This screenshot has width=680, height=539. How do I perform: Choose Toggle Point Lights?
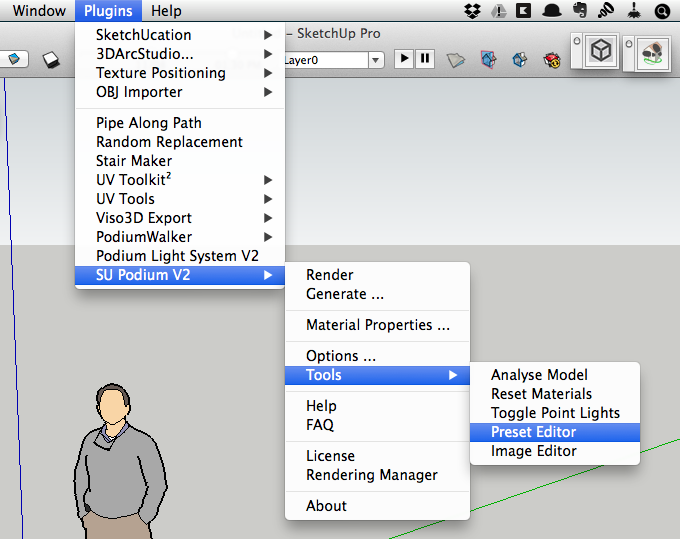coord(555,413)
